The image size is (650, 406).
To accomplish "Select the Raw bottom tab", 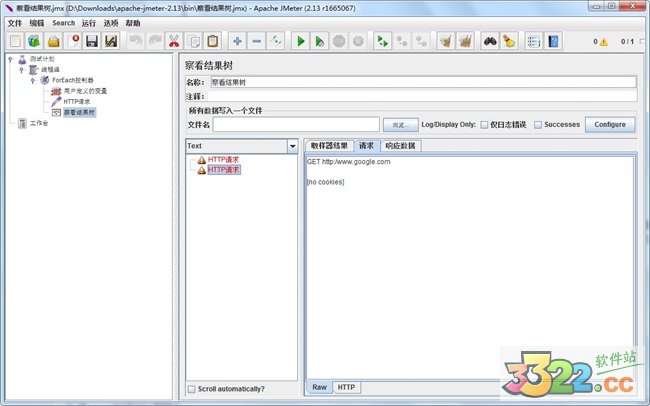I will 319,387.
